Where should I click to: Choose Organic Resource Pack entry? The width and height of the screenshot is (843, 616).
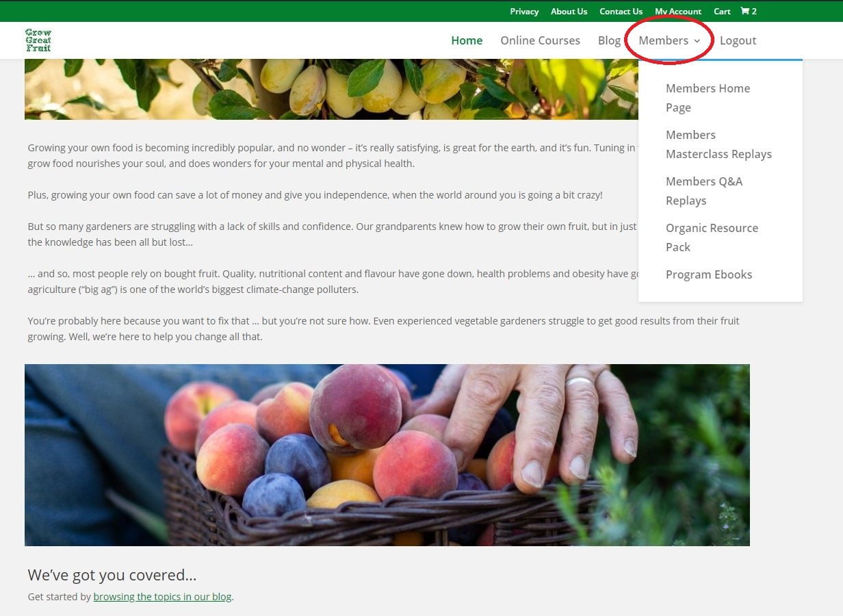click(x=712, y=238)
